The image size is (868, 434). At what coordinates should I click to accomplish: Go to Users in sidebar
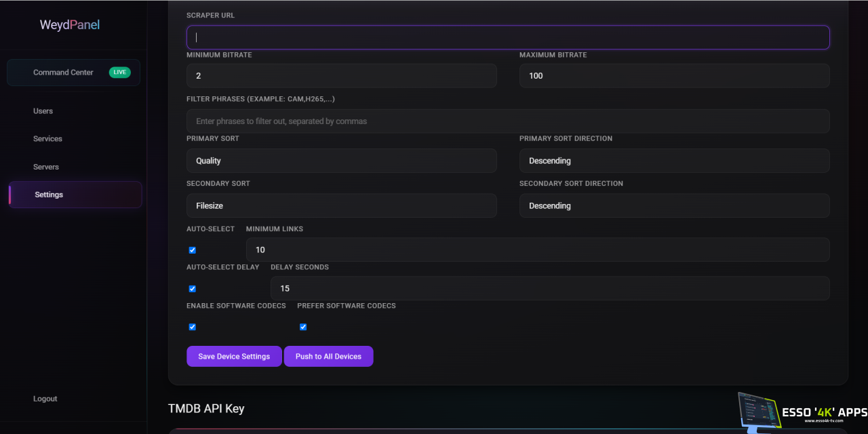[x=43, y=111]
